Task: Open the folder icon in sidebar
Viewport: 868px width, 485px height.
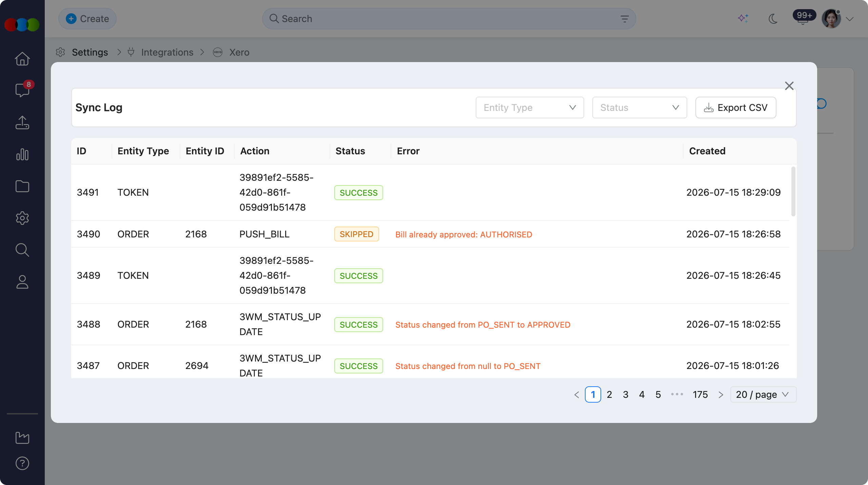Action: pos(22,186)
